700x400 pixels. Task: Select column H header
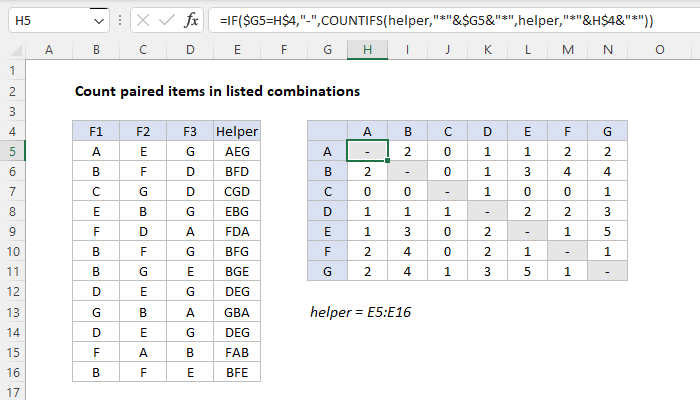tap(367, 50)
